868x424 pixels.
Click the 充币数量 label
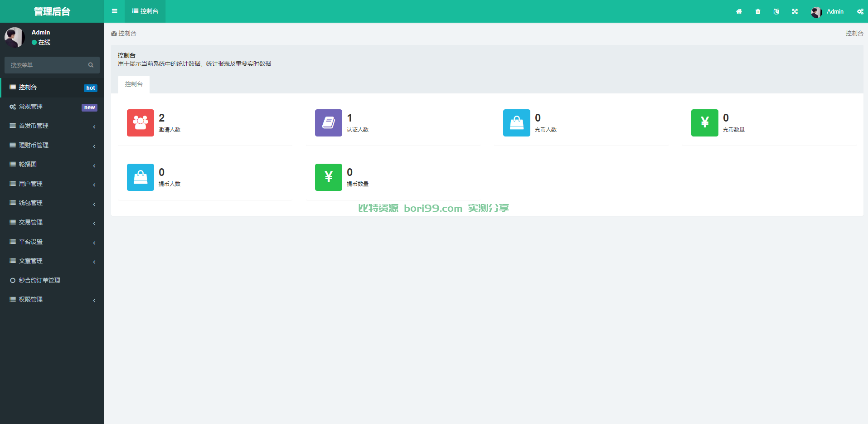[x=734, y=130]
